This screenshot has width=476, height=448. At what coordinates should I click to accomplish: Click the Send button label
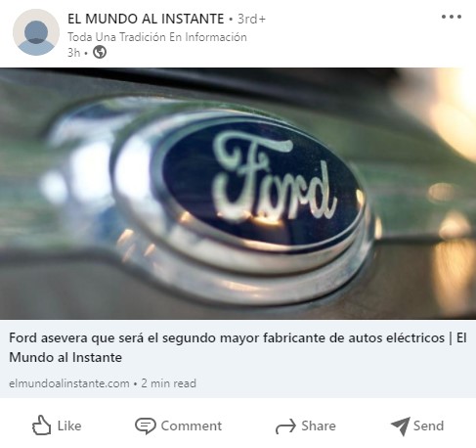tap(428, 426)
